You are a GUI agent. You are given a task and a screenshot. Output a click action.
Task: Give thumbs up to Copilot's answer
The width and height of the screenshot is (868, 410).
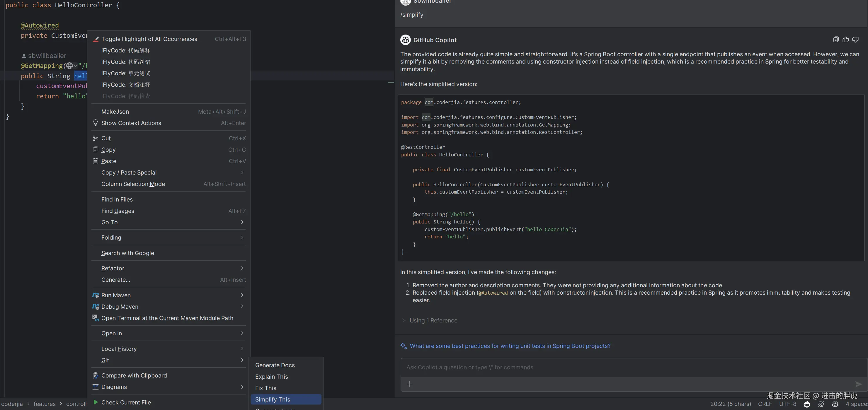(845, 40)
